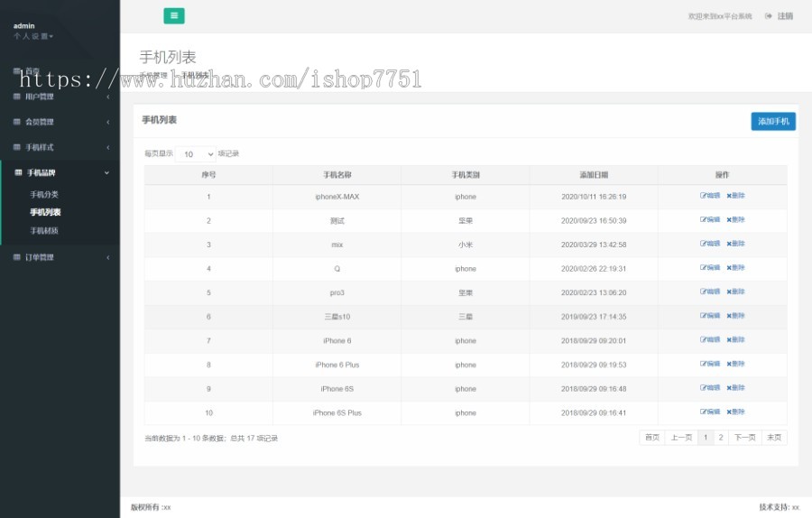Click the 注销 logout link text
Image resolution: width=812 pixels, height=518 pixels.
pos(785,16)
